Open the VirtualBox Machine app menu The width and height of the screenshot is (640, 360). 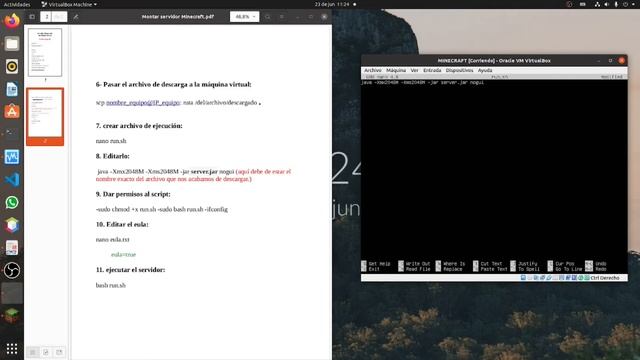pyautogui.click(x=69, y=4)
